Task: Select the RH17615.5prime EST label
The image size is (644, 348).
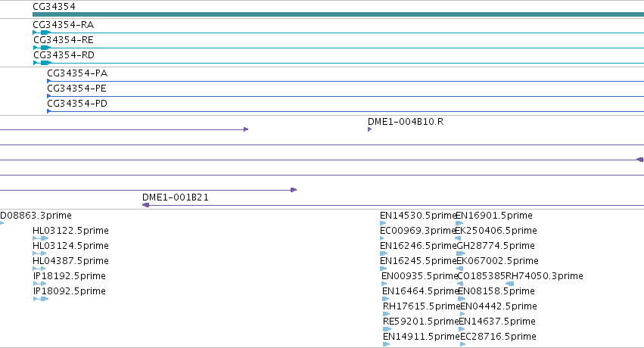Action: point(422,306)
